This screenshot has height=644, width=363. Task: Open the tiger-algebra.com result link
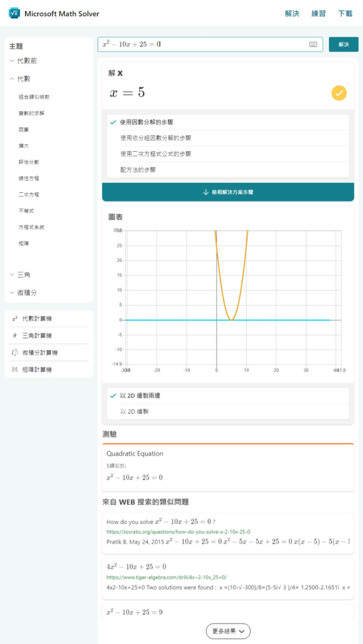click(167, 577)
